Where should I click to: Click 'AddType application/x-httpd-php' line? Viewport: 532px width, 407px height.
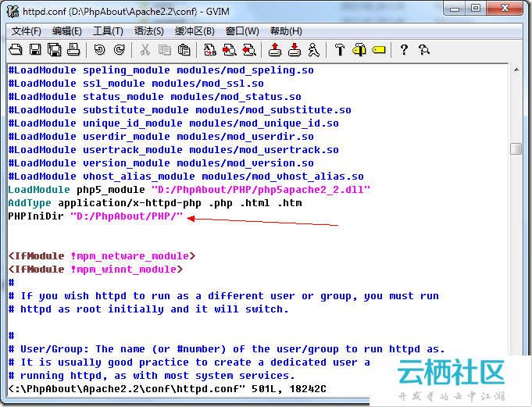click(155, 203)
